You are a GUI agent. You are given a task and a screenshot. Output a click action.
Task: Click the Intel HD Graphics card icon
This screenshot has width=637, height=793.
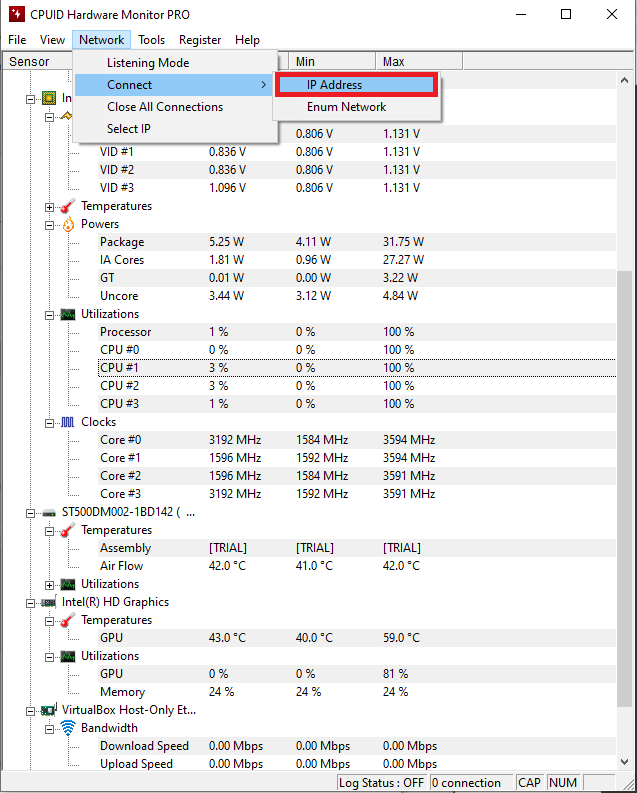(49, 602)
